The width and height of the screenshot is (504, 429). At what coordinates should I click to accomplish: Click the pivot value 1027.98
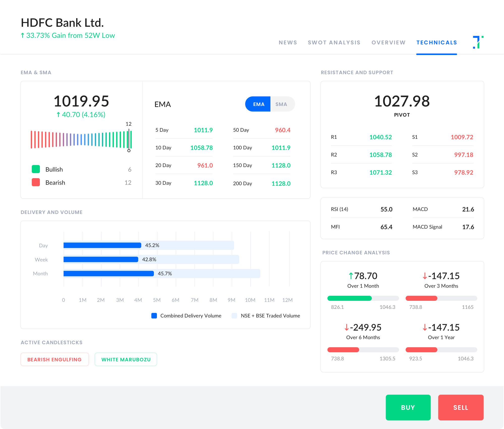point(402,101)
